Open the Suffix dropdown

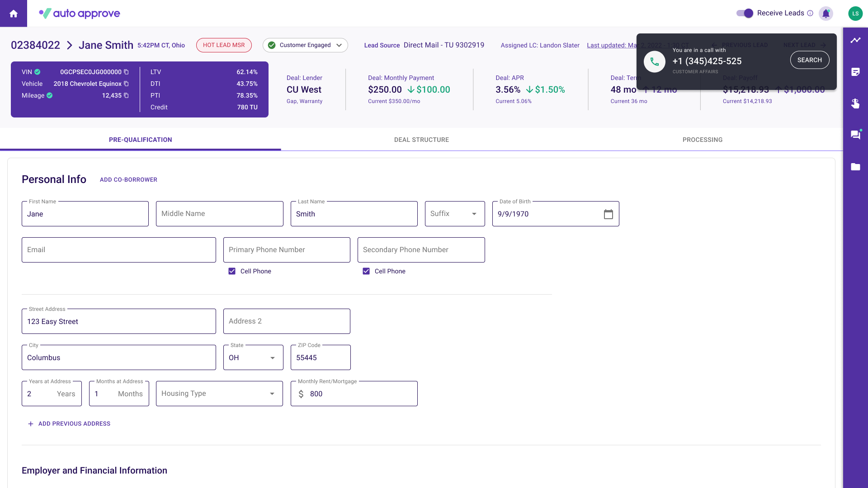(x=455, y=214)
